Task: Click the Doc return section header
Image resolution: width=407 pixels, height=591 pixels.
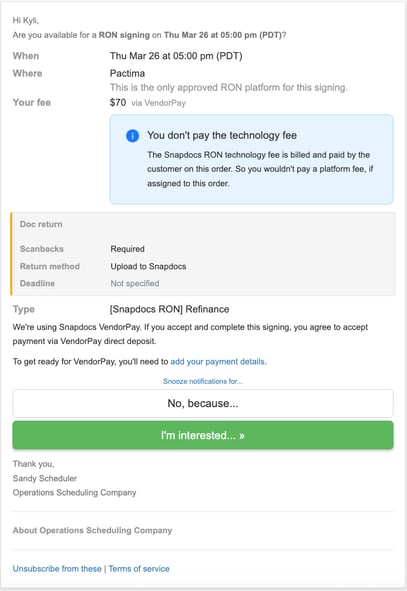Action: (41, 224)
